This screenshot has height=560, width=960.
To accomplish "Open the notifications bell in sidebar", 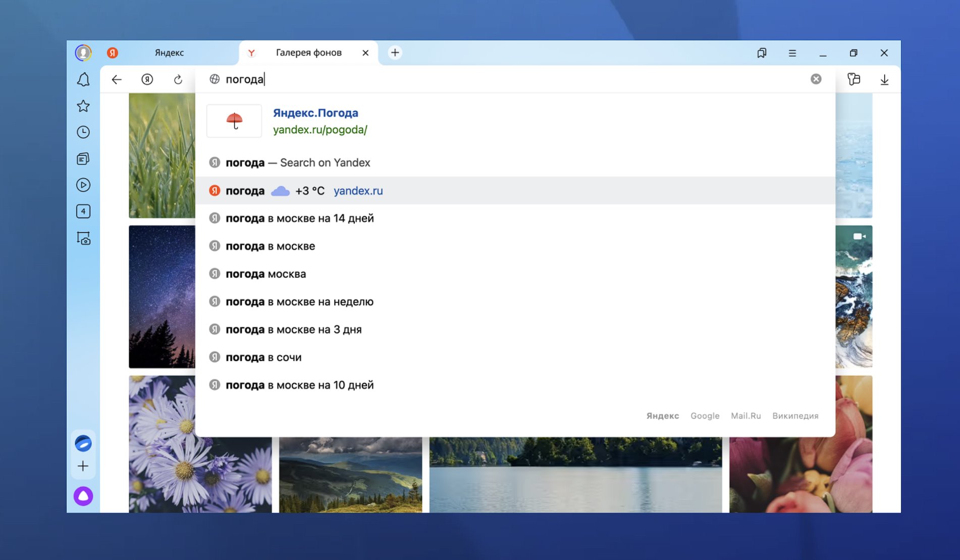I will point(83,80).
